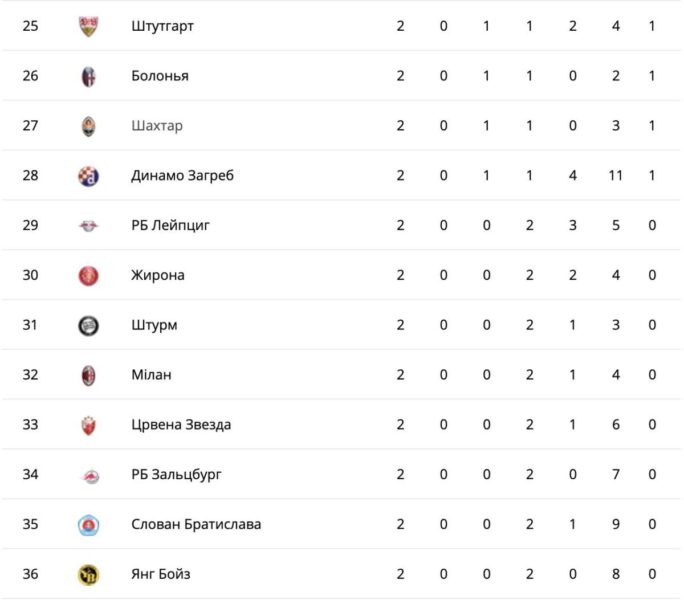Click the РБ Лейпциг team name
684x600 pixels.
tap(171, 226)
